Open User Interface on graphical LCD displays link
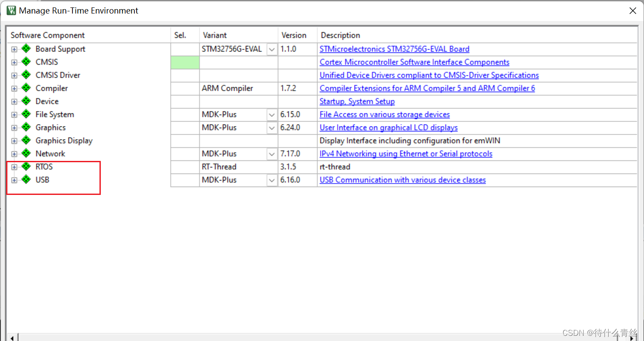The height and width of the screenshot is (341, 644). (389, 127)
